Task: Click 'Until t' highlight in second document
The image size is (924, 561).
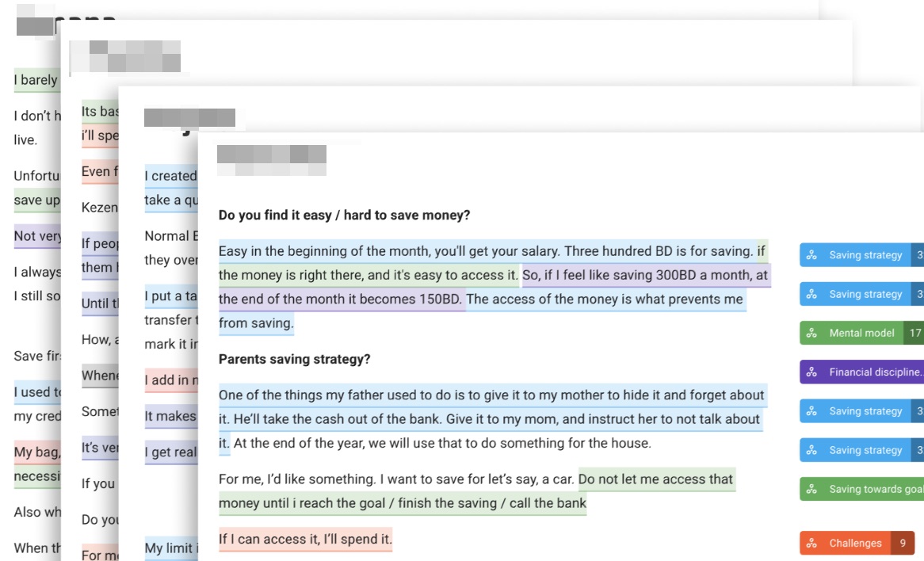Action: (100, 303)
